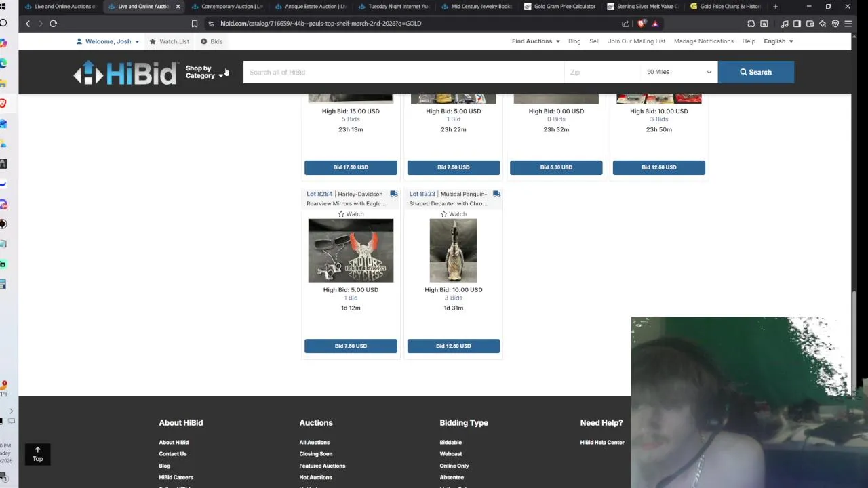The width and height of the screenshot is (868, 488).
Task: Open Brave Rewards triangle icon
Action: (x=655, y=23)
